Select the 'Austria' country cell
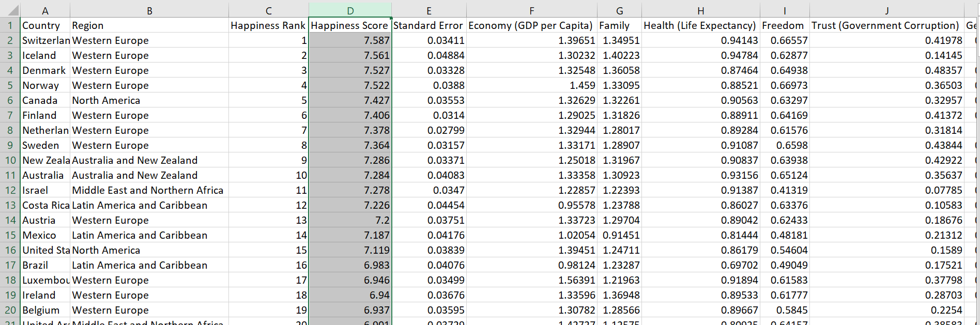Viewport: 980px width, 325px height. coord(45,220)
